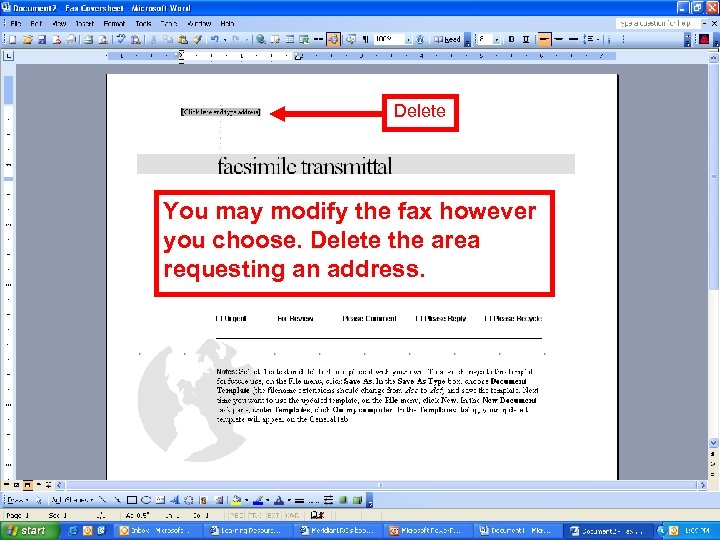Toggle the highlighted Align Left button
Viewport: 720px width, 540px height.
tap(544, 40)
